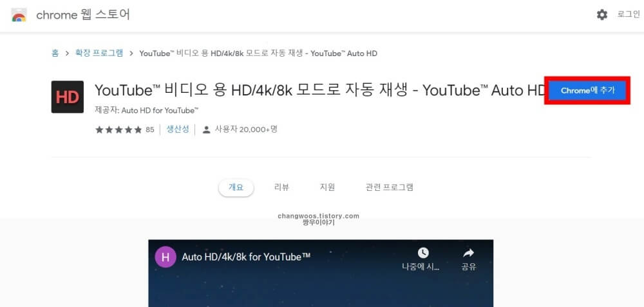The image size is (644, 307).
Task: Click the 제공자: Auto HD for YouTube text
Action: click(147, 110)
